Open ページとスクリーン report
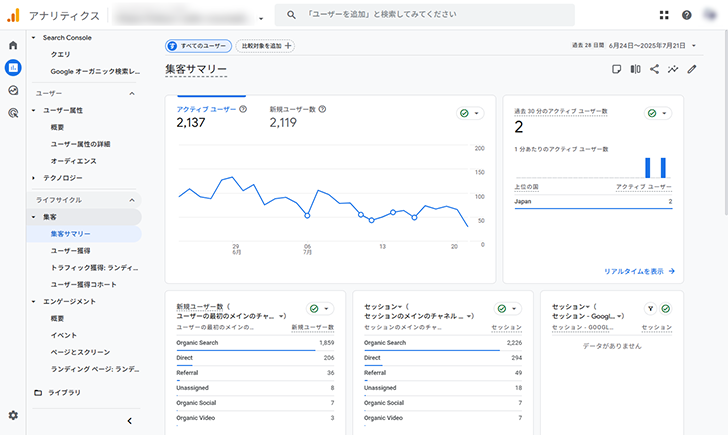This screenshot has width=728, height=435. point(80,352)
